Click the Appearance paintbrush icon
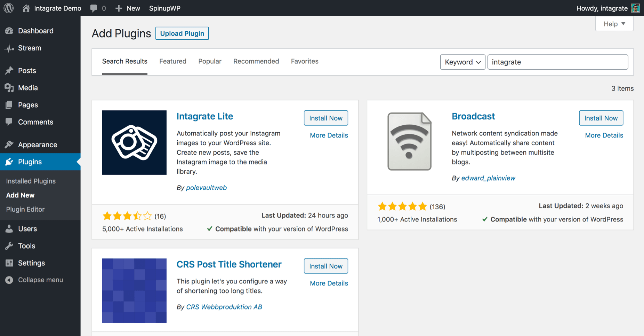Screen dimensions: 644x336 coord(9,144)
